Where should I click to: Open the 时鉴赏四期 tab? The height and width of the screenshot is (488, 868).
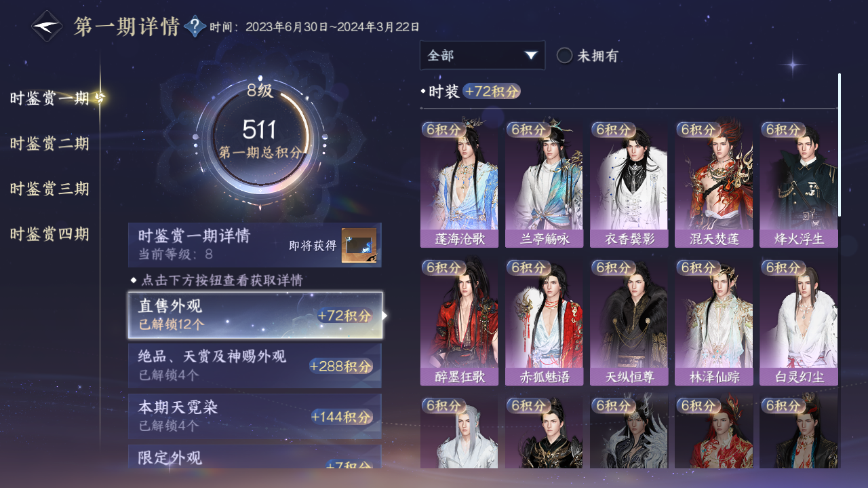[50, 235]
